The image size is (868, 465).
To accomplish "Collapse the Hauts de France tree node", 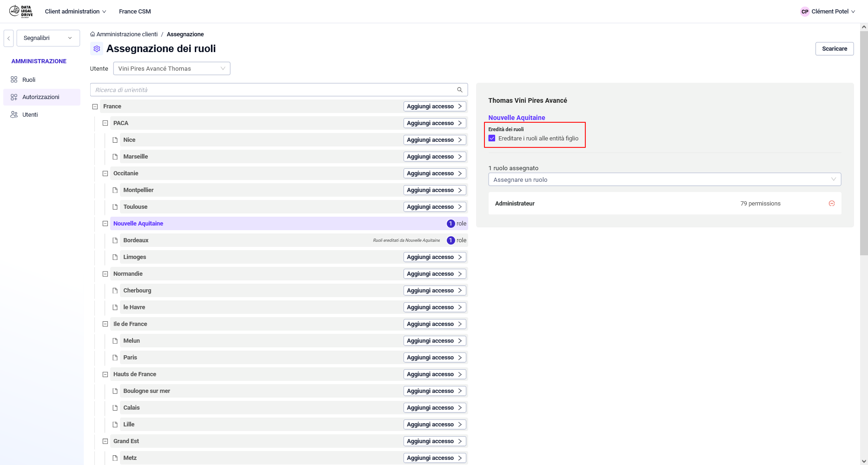I will pyautogui.click(x=105, y=374).
